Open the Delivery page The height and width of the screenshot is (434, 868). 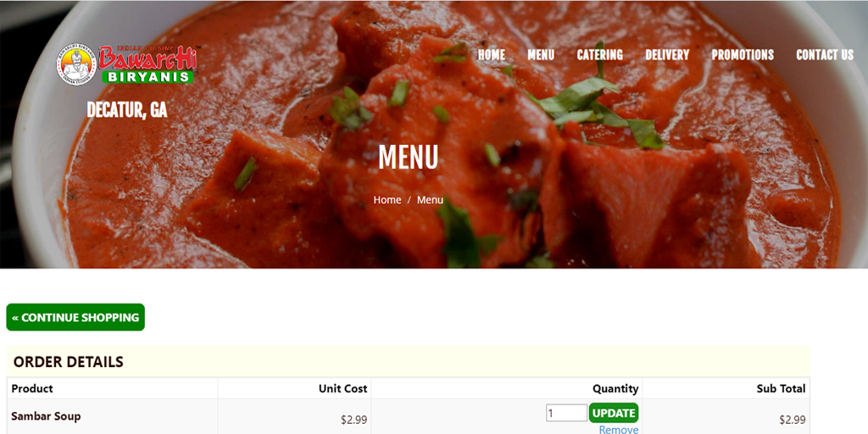(x=667, y=55)
